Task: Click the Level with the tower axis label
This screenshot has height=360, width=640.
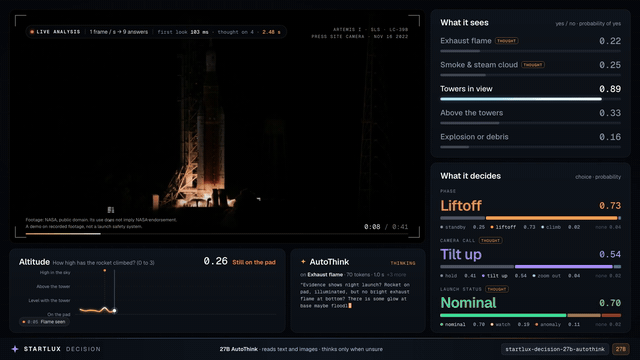Action: pyautogui.click(x=49, y=300)
